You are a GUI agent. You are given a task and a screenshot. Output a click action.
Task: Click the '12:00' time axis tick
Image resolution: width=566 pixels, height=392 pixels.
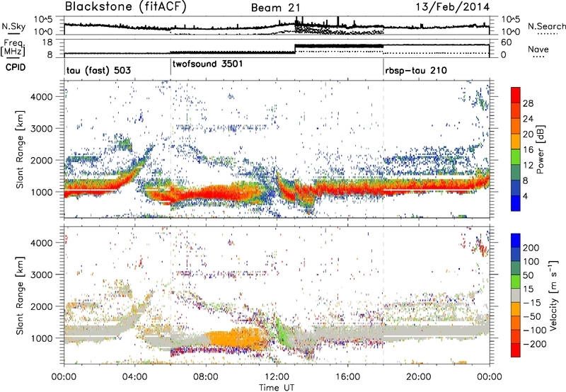[x=276, y=377]
